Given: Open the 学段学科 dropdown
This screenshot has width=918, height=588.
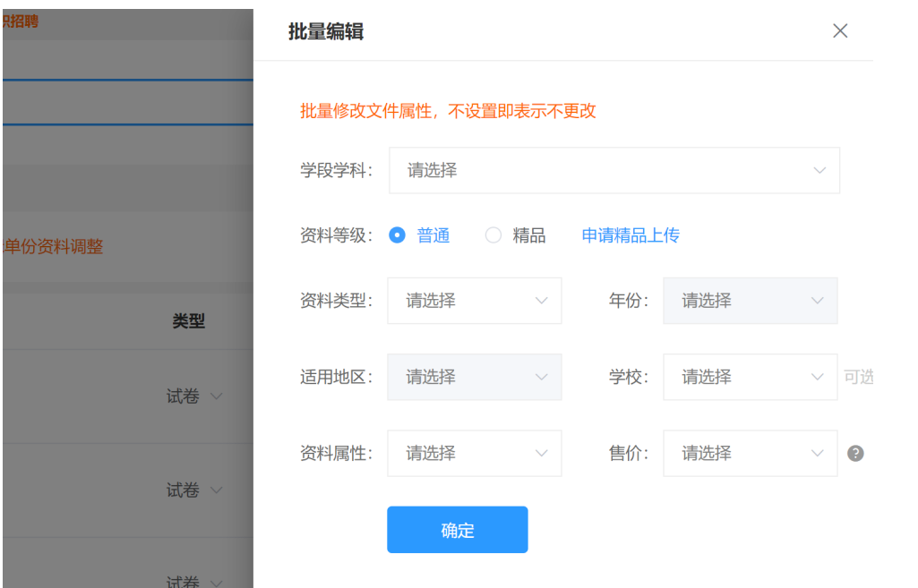Looking at the screenshot, I should click(614, 170).
